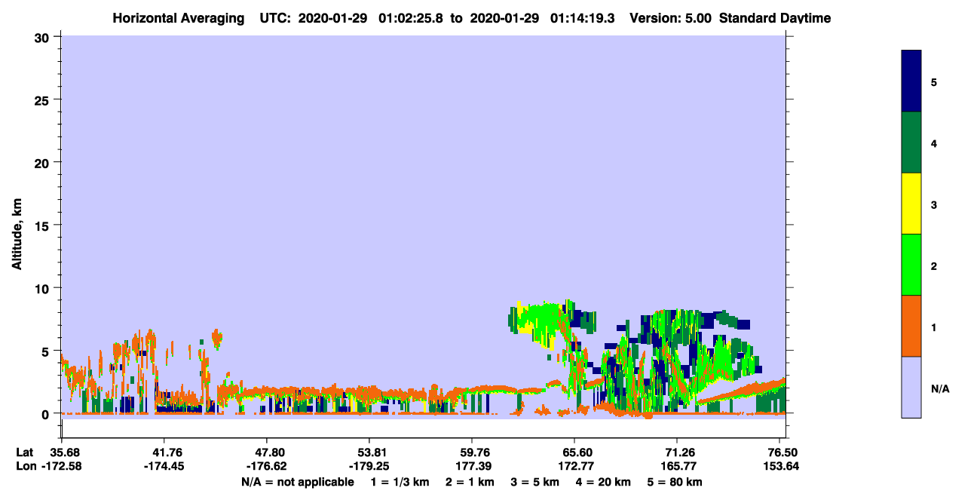Screen dimensions: 980x503
Task: Click the 'N/A = not applicable' legend note
Action: click(x=298, y=482)
